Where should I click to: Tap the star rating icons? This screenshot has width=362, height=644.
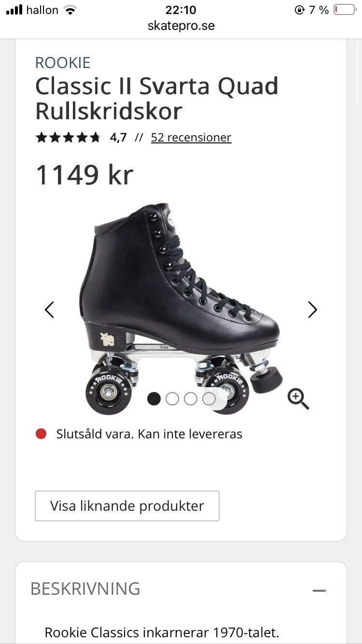68,138
